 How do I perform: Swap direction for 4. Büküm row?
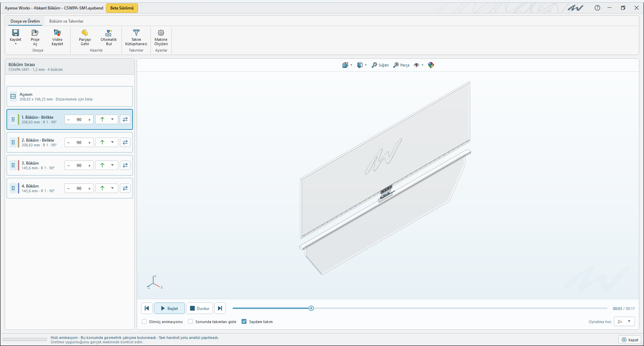[x=125, y=188]
